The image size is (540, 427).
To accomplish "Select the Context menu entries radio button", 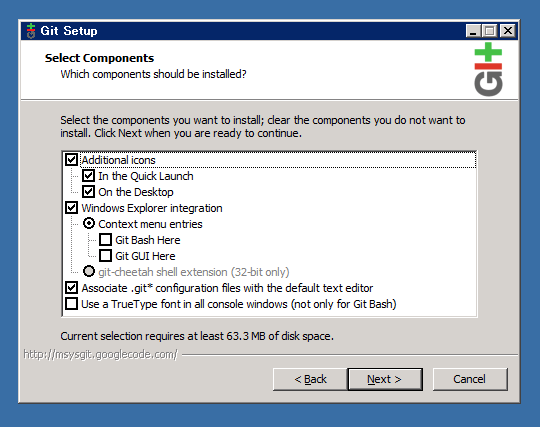I will tap(89, 224).
